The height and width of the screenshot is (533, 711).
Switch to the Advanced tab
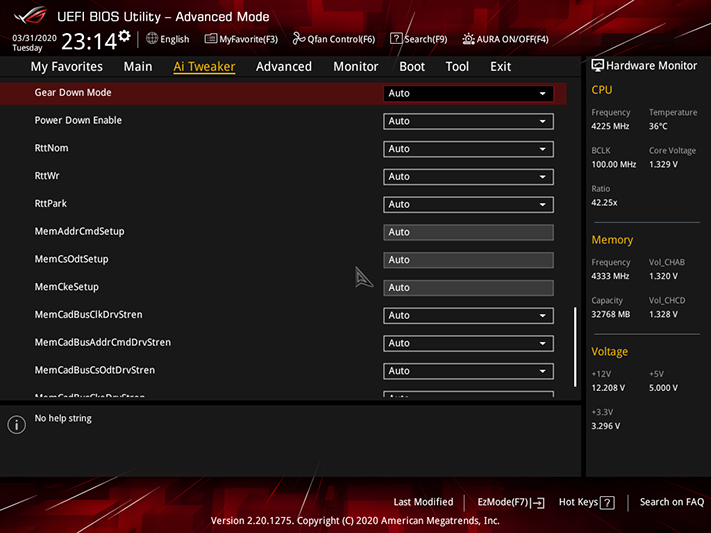pos(284,67)
